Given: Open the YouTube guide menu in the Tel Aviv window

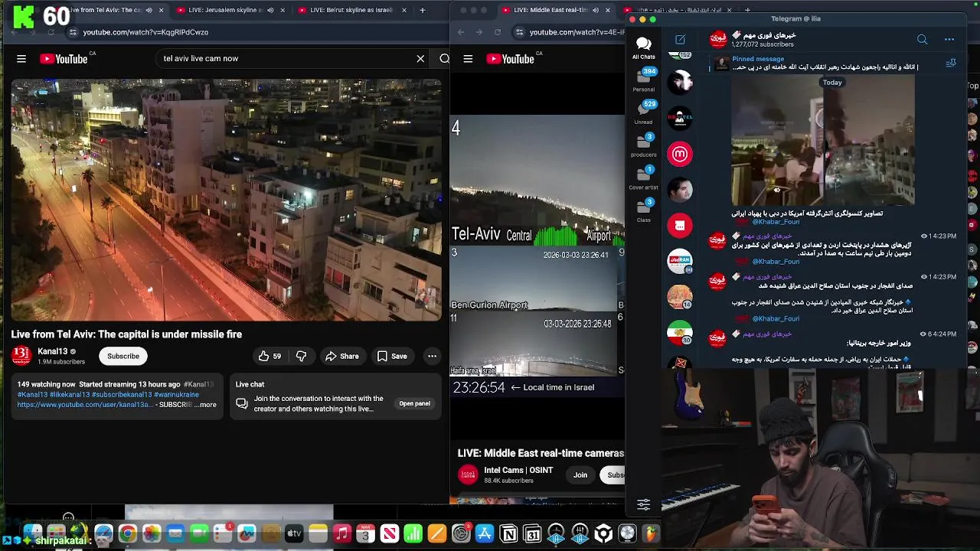Looking at the screenshot, I should (21, 59).
